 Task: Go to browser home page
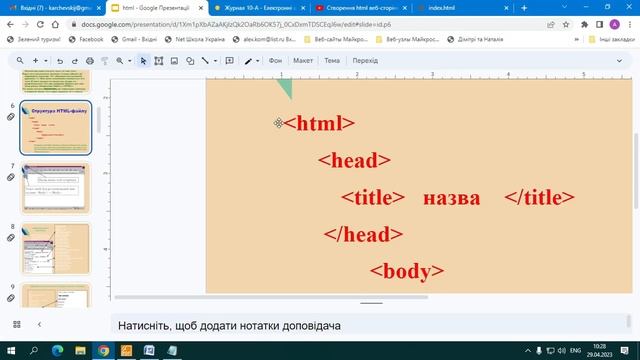[55, 24]
